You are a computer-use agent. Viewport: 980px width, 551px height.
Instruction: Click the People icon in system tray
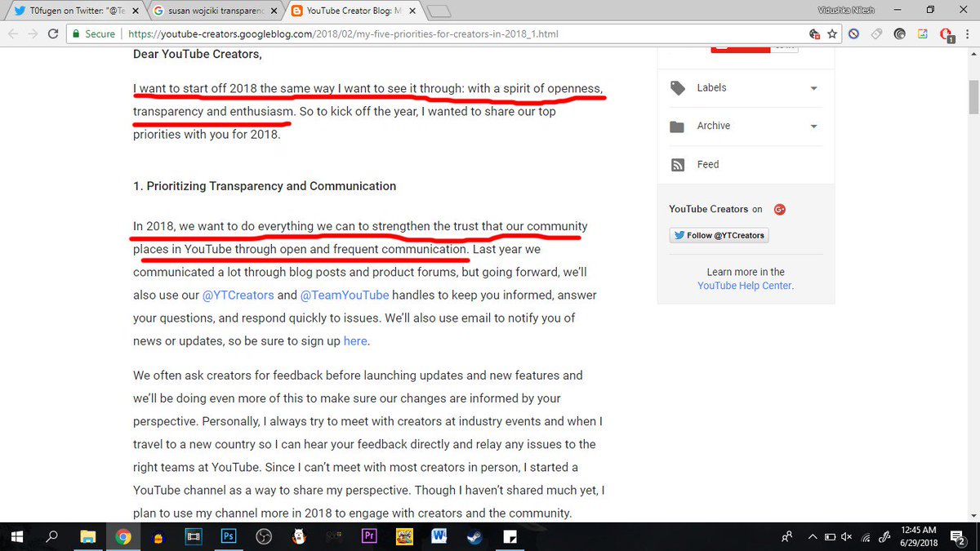pos(786,537)
